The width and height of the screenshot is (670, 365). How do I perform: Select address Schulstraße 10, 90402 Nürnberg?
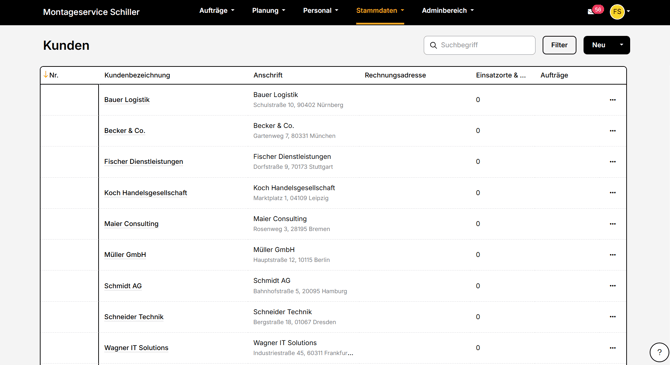click(298, 105)
